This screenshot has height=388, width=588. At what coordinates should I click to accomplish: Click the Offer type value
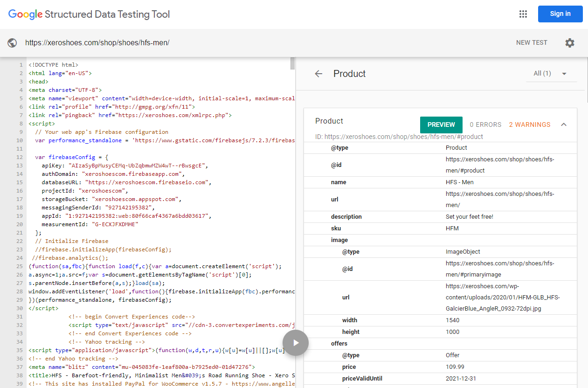pyautogui.click(x=452, y=355)
